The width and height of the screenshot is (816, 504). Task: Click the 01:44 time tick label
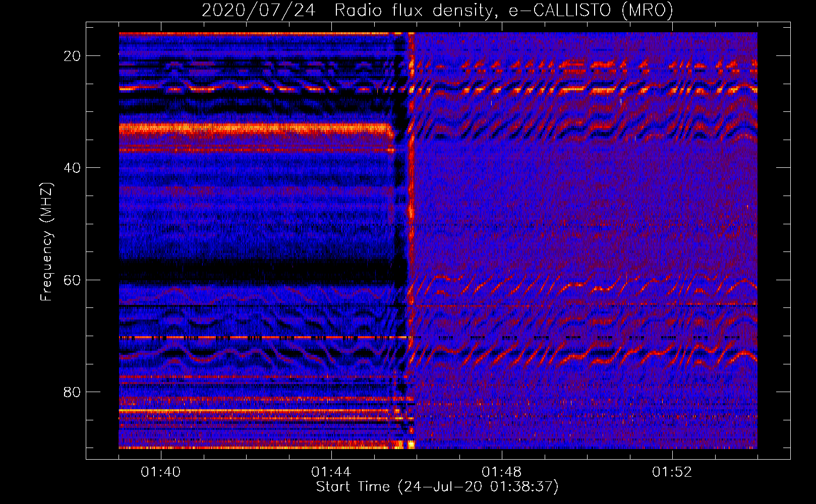331,472
